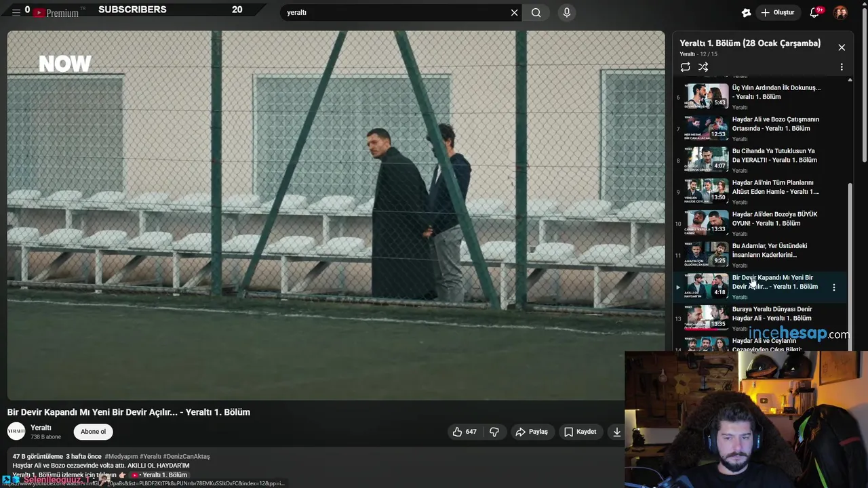Toggle playlist loop

pyautogui.click(x=686, y=67)
